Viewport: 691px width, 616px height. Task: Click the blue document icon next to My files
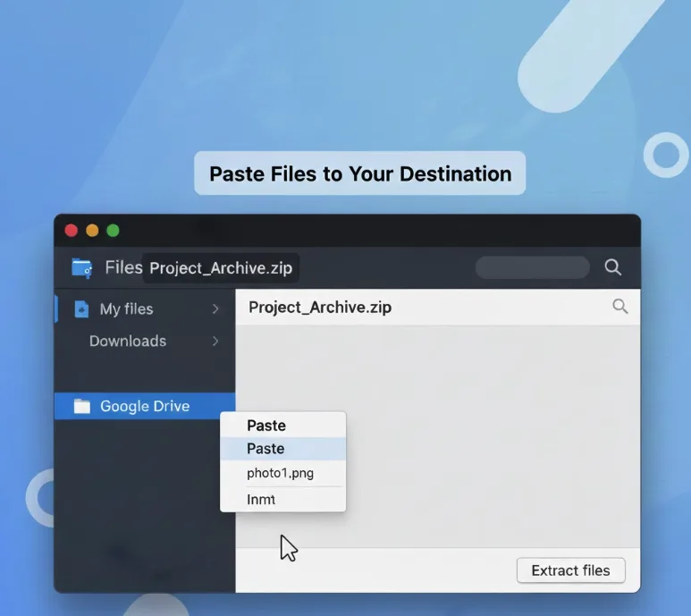(x=81, y=309)
